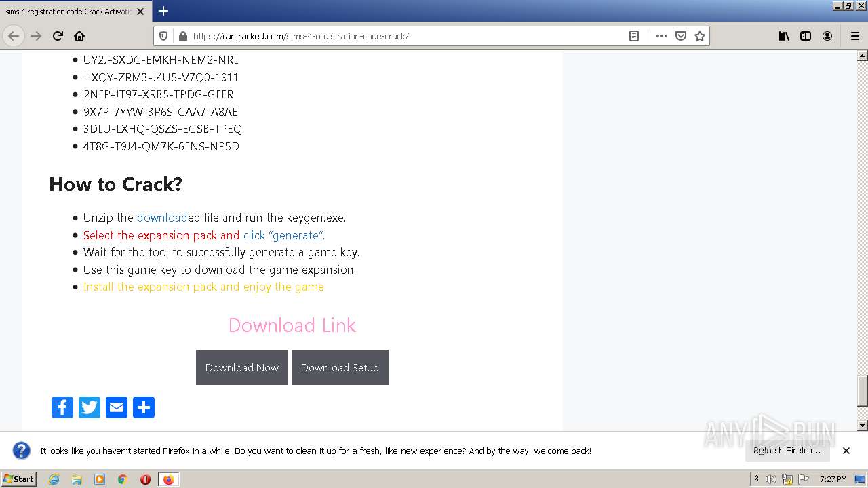Click the Download Setup button
868x488 pixels.
[x=340, y=367]
